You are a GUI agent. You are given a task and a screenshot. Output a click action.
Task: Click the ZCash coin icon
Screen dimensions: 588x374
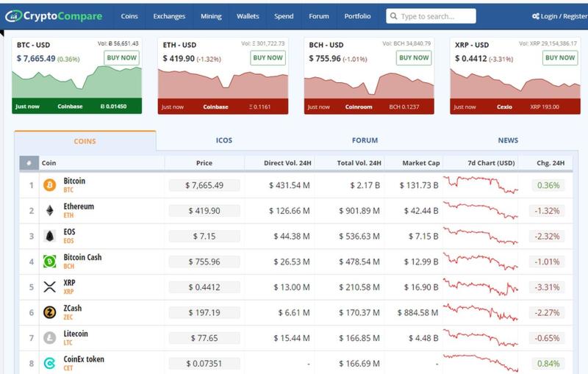[x=49, y=312]
